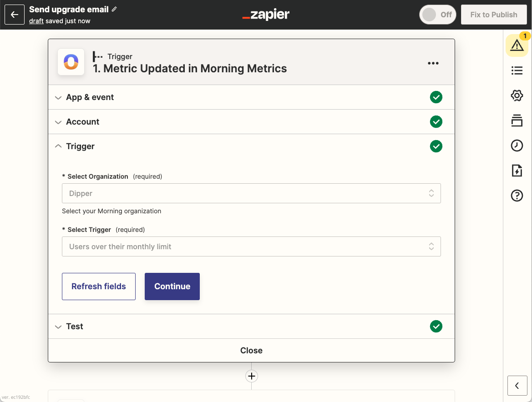Open the Zap details file-bolt icon

(517, 171)
